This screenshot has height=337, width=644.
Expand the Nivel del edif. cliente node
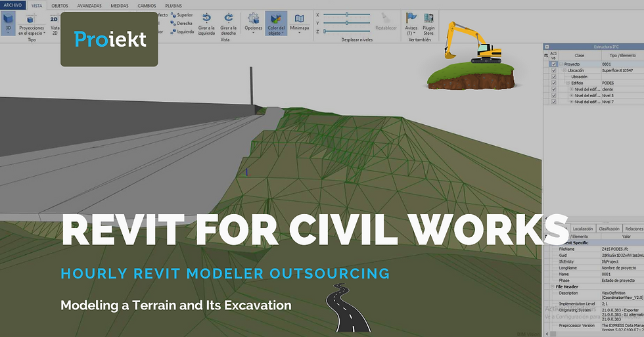[571, 89]
